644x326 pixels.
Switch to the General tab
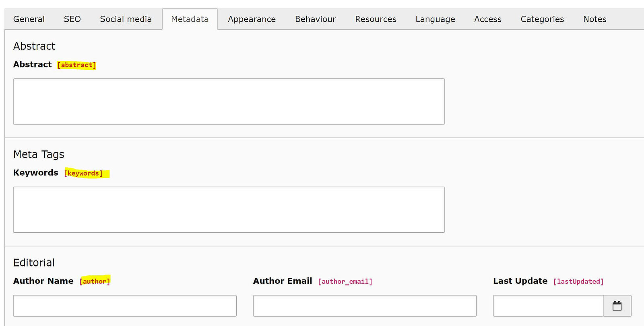pyautogui.click(x=29, y=19)
